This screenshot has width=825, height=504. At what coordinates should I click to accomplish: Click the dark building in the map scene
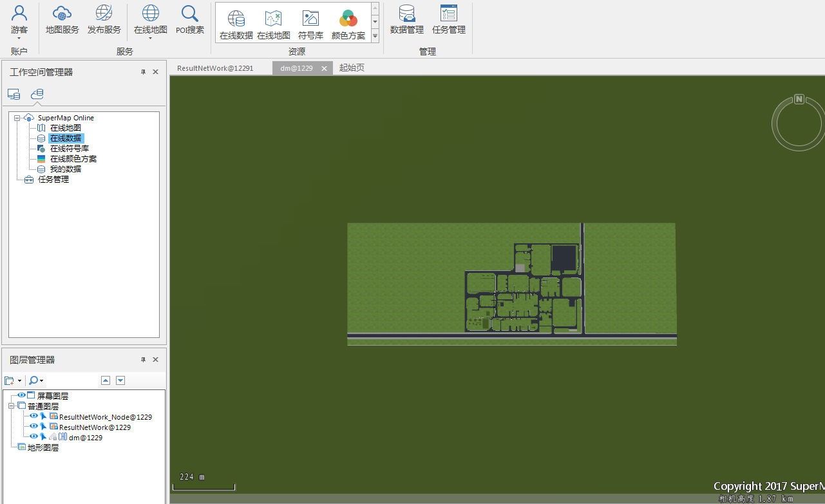coord(564,257)
